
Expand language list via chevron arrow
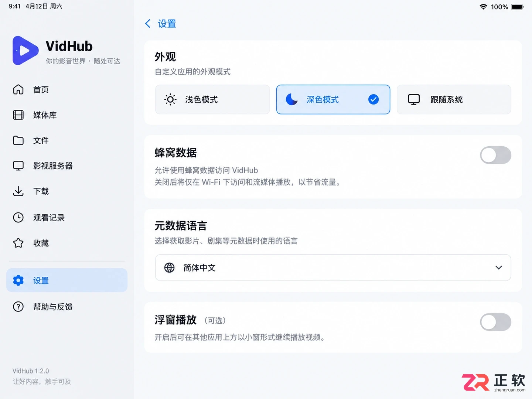(x=499, y=267)
